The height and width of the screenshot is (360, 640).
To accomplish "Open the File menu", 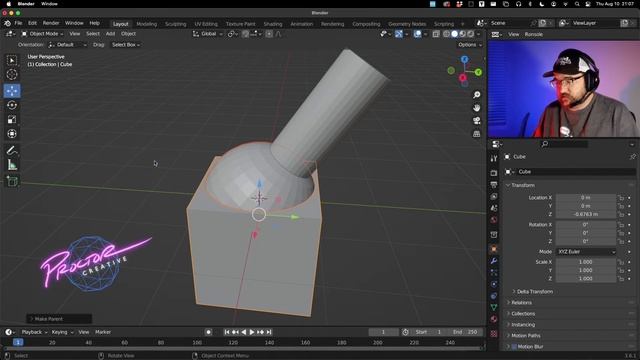I will 18,23.
